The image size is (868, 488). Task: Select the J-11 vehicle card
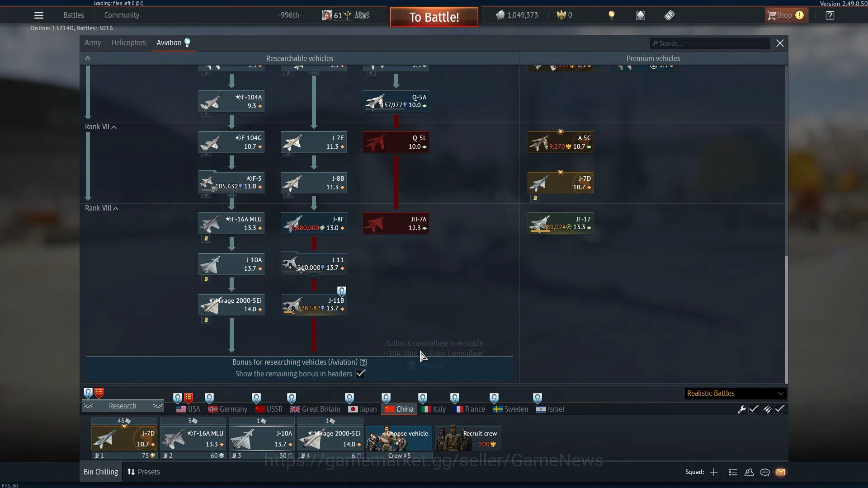coord(314,264)
